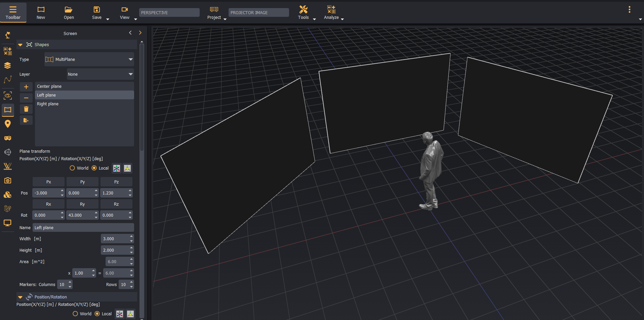
Task: Collapse the Shapes section
Action: pyautogui.click(x=20, y=45)
